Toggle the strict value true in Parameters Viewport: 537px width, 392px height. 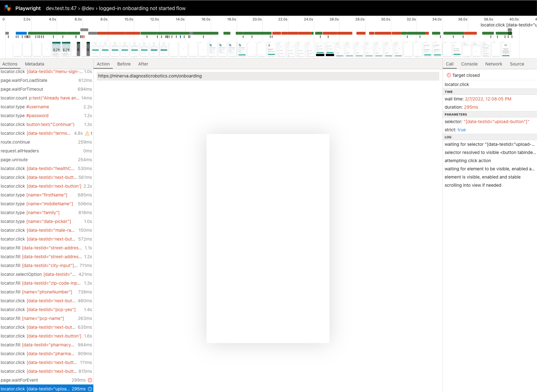[x=461, y=130]
